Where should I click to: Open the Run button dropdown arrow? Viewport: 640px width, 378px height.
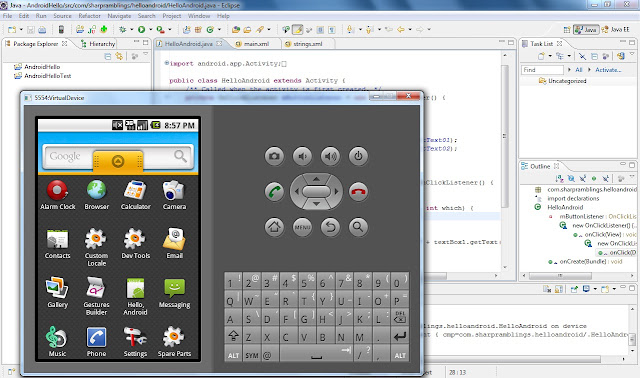click(151, 29)
